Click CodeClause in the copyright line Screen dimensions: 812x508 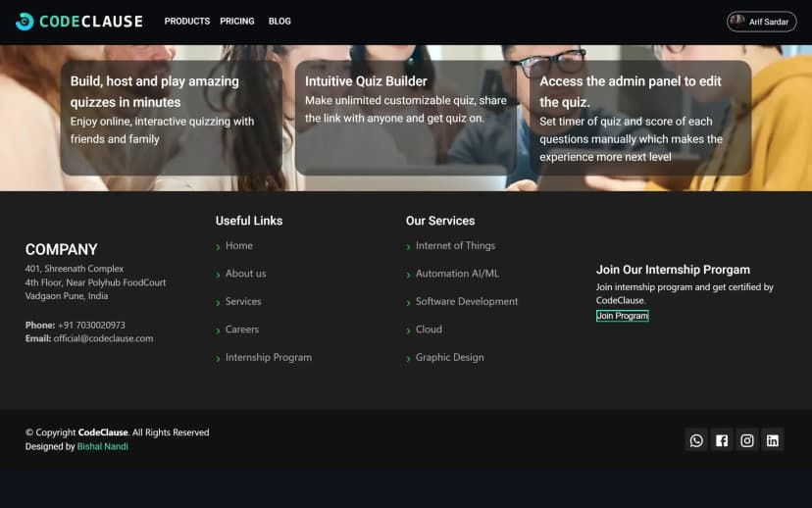click(103, 432)
